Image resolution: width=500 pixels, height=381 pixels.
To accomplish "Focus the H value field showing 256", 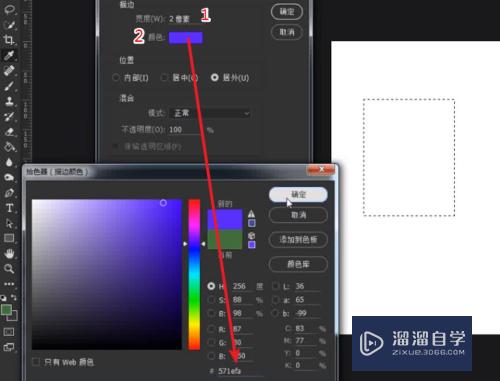I will [x=243, y=286].
